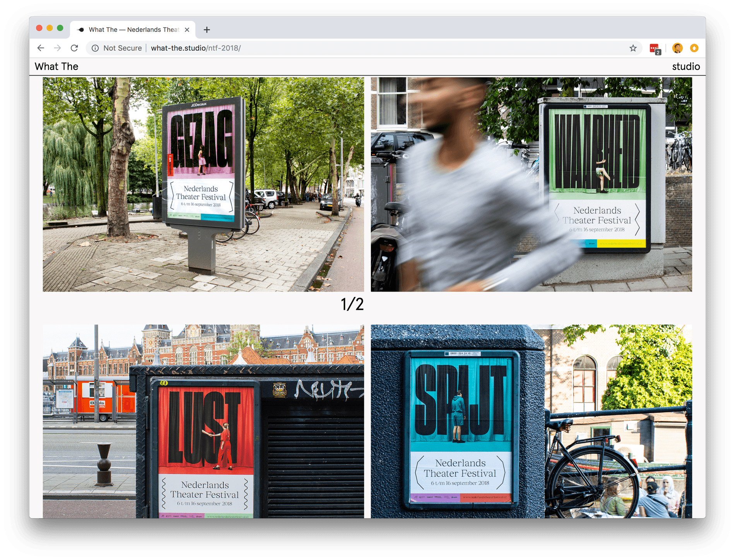Open the user profile avatar
Screen dimensions: 735x560
coord(677,48)
